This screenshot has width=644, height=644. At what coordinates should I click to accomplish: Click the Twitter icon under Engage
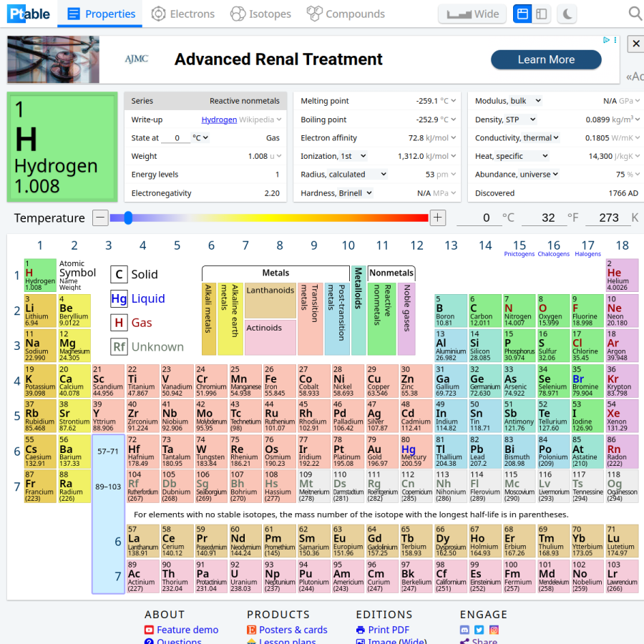(479, 630)
